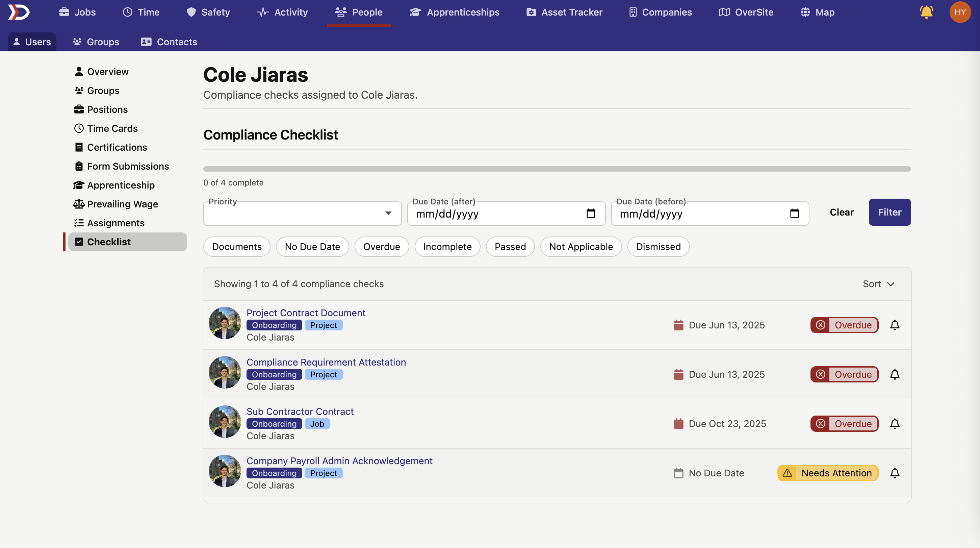
Task: Click the app logo in top left
Action: coord(19,12)
